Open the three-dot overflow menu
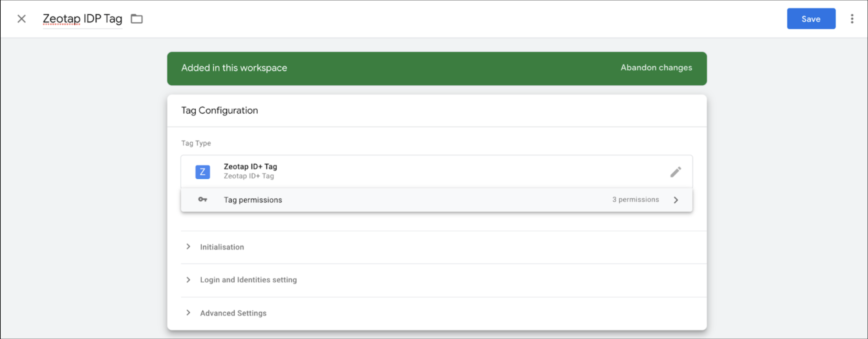Image resolution: width=868 pixels, height=339 pixels. pos(852,19)
